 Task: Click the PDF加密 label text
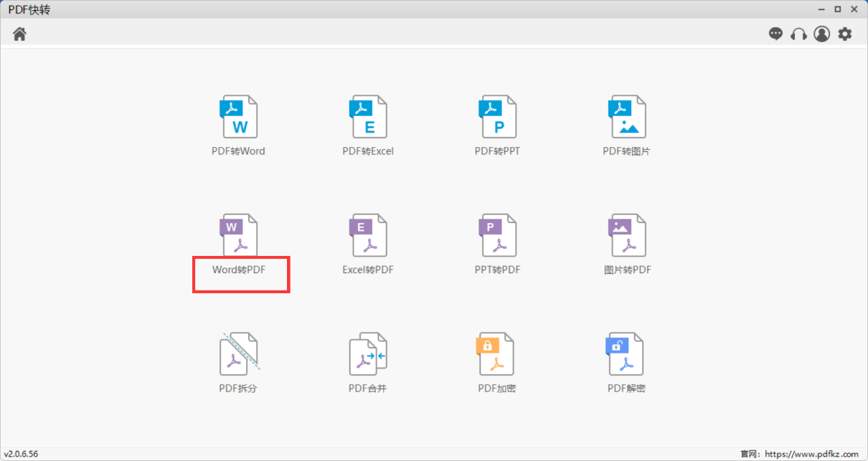pyautogui.click(x=497, y=389)
